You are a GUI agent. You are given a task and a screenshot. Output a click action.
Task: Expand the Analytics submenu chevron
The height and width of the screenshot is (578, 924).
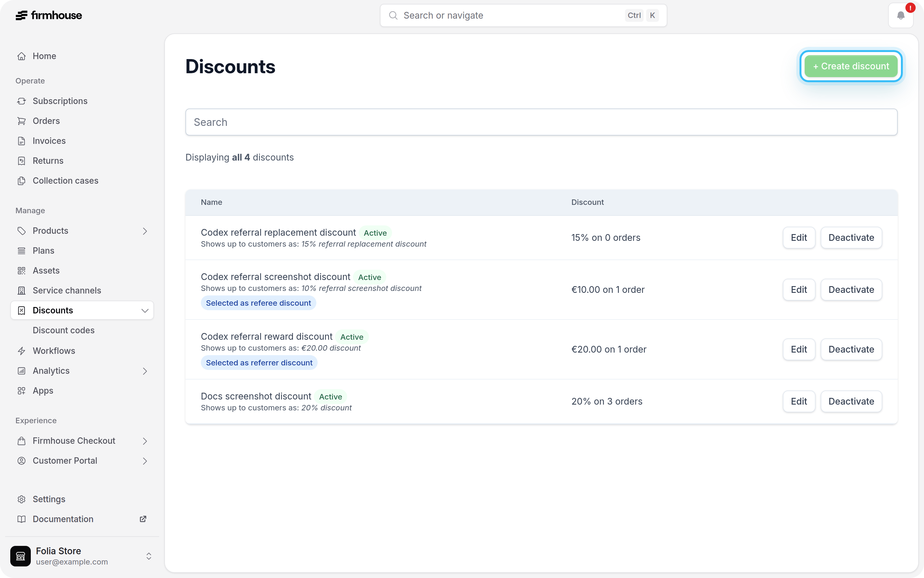[145, 371]
